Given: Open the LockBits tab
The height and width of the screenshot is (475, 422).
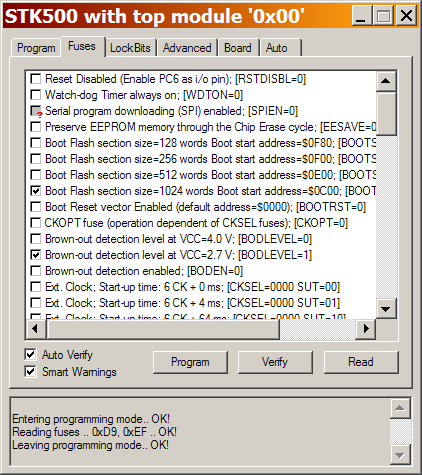Looking at the screenshot, I should tap(130, 48).
